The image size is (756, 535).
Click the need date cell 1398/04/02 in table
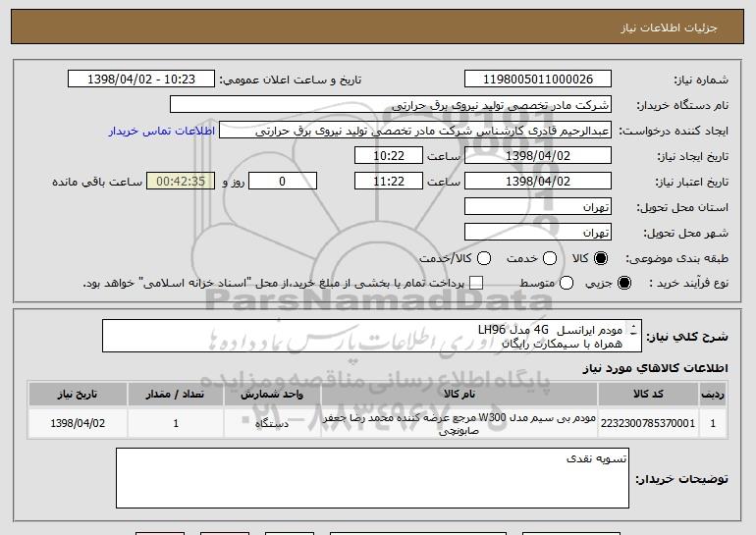pyautogui.click(x=78, y=423)
